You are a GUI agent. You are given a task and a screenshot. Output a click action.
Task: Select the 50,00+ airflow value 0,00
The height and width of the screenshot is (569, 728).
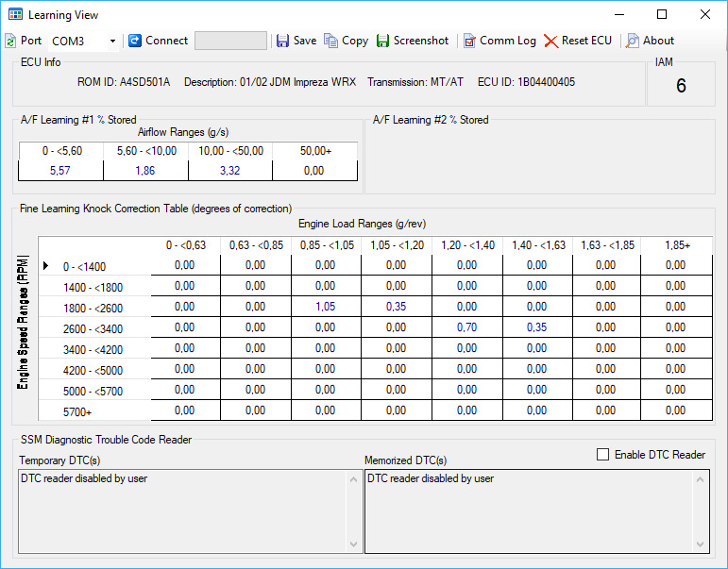314,171
